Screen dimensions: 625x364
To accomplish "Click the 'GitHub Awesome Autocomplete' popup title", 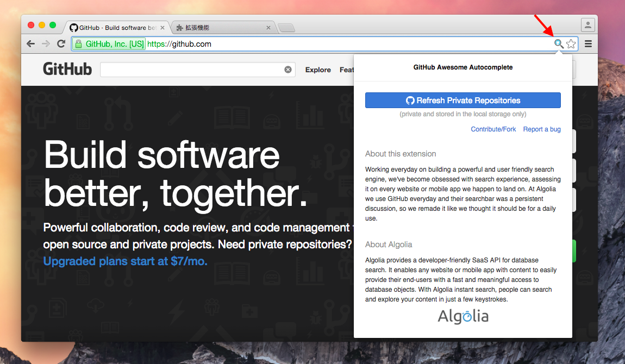I will click(x=462, y=67).
